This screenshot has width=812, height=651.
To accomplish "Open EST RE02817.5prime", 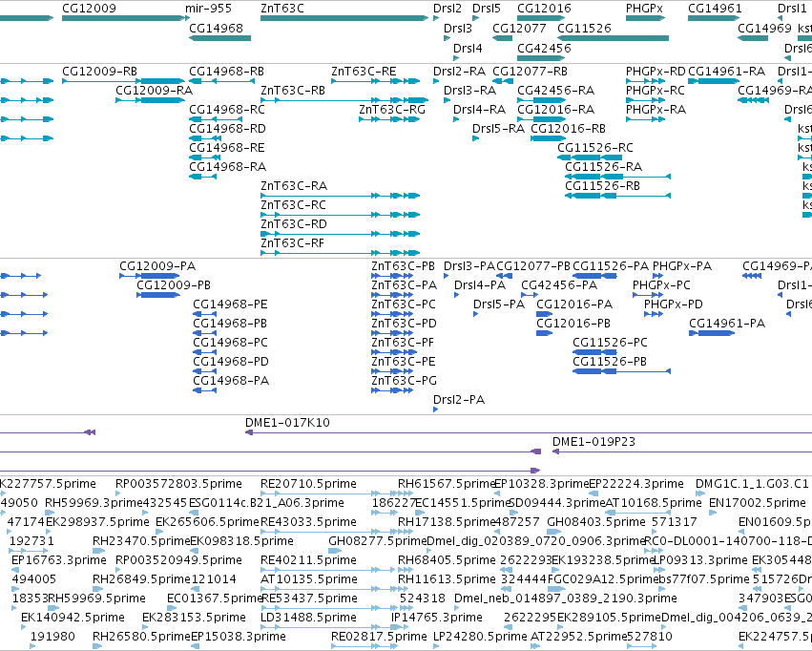I will [380, 637].
